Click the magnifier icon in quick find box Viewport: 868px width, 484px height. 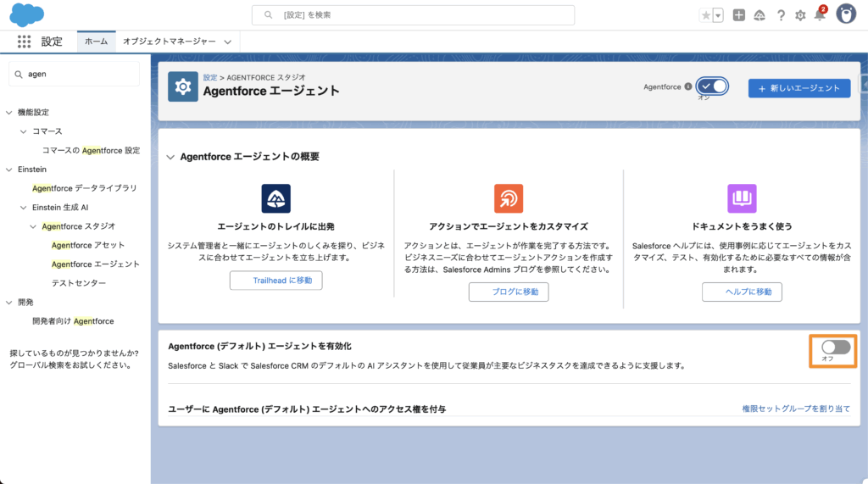(x=19, y=75)
